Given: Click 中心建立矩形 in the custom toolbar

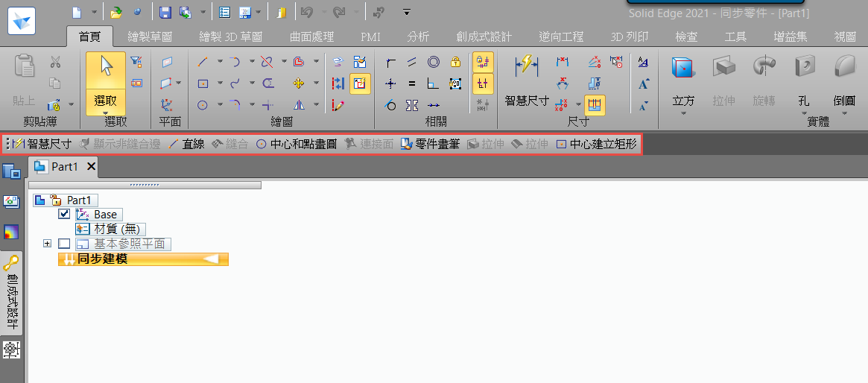Looking at the screenshot, I should (x=597, y=145).
